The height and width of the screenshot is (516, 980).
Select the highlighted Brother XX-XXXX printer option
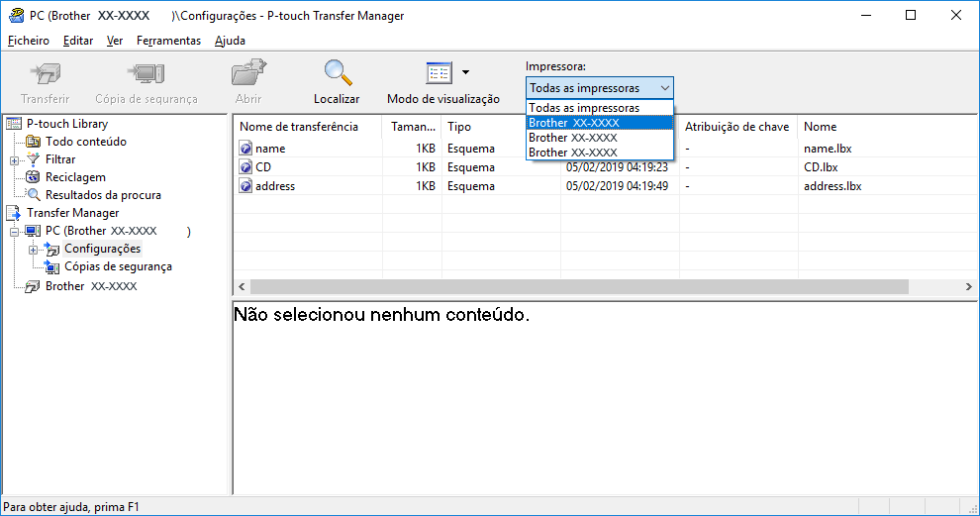pos(599,123)
